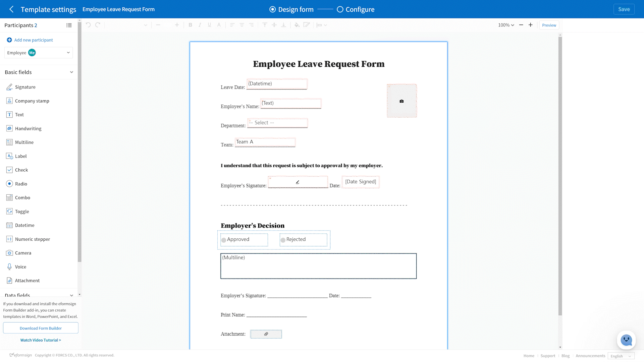Open the Department Select combo on form
The height and width of the screenshot is (362, 644).
pyautogui.click(x=277, y=123)
